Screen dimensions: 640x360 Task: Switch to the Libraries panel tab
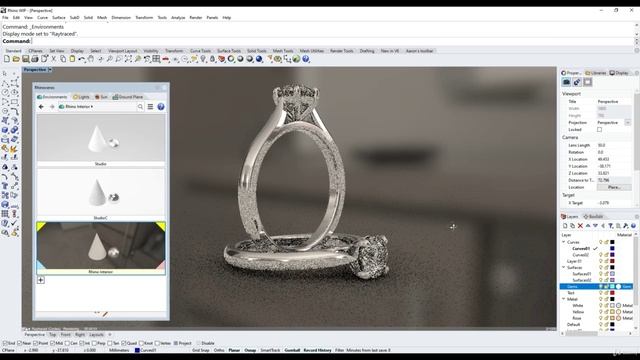tap(596, 73)
